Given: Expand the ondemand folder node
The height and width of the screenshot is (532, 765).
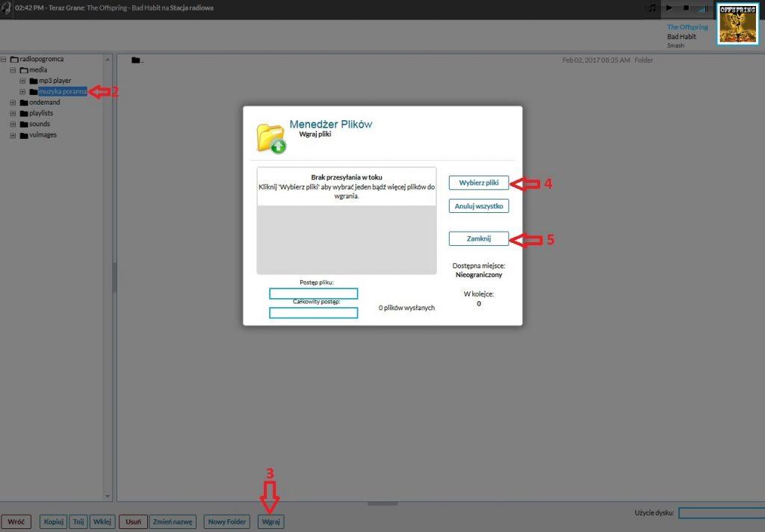Looking at the screenshot, I should pos(13,102).
